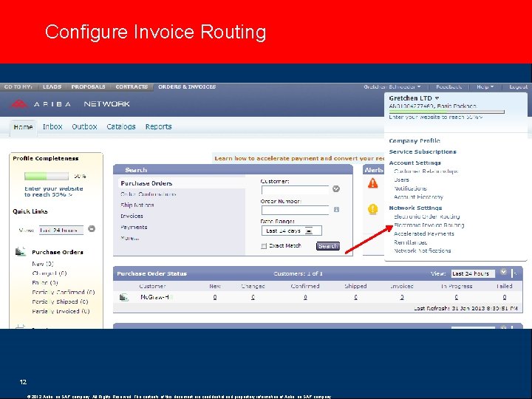This screenshot has width=532, height=399.
Task: Select Invoices search category
Action: [132, 216]
